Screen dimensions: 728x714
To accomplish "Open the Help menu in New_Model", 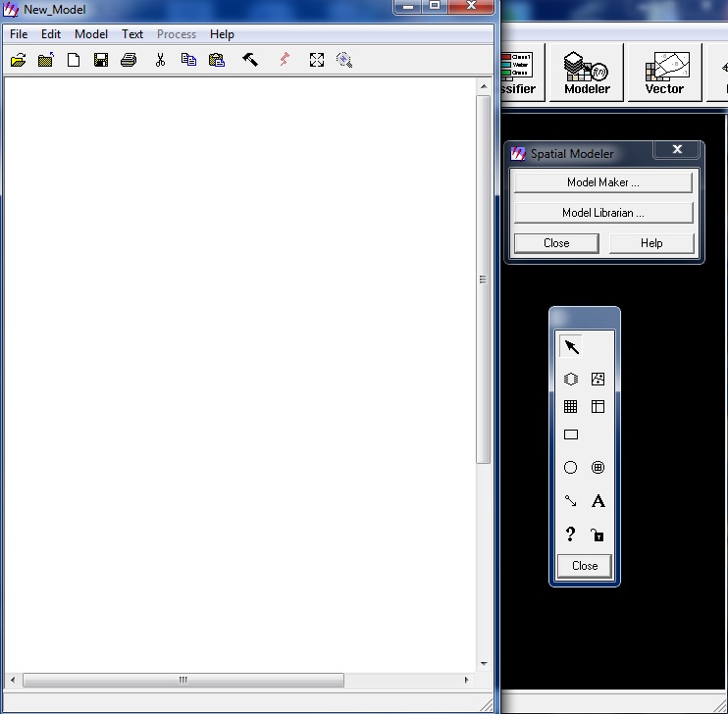I will click(x=222, y=34).
